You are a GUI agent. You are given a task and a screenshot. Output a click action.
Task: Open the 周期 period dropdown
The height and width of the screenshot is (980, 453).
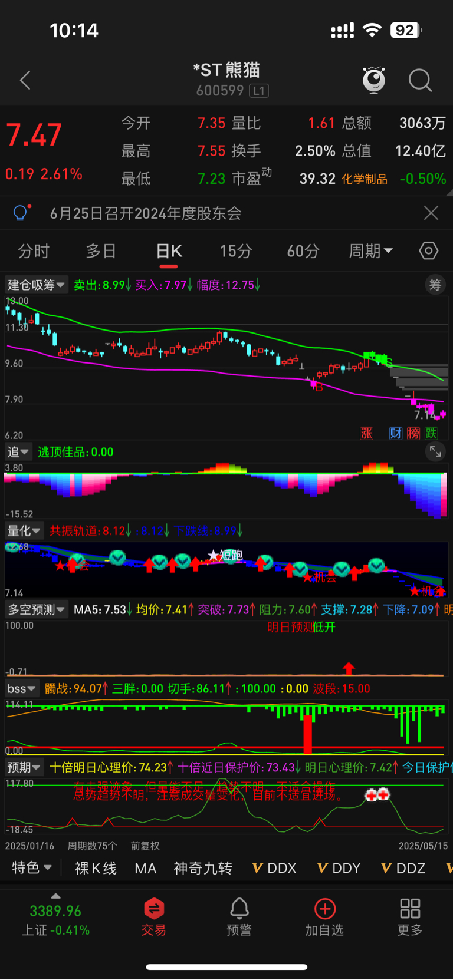pos(371,251)
